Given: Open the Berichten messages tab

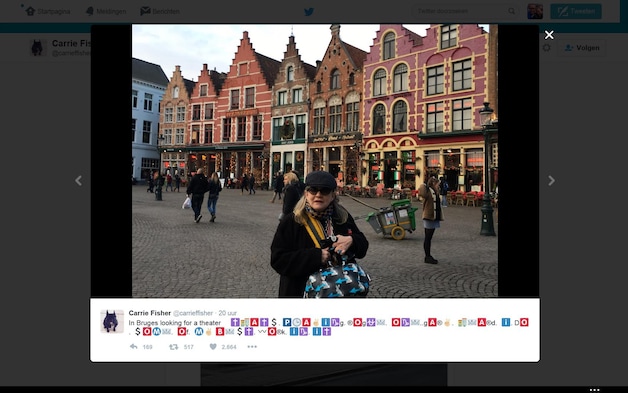Looking at the screenshot, I should point(160,11).
